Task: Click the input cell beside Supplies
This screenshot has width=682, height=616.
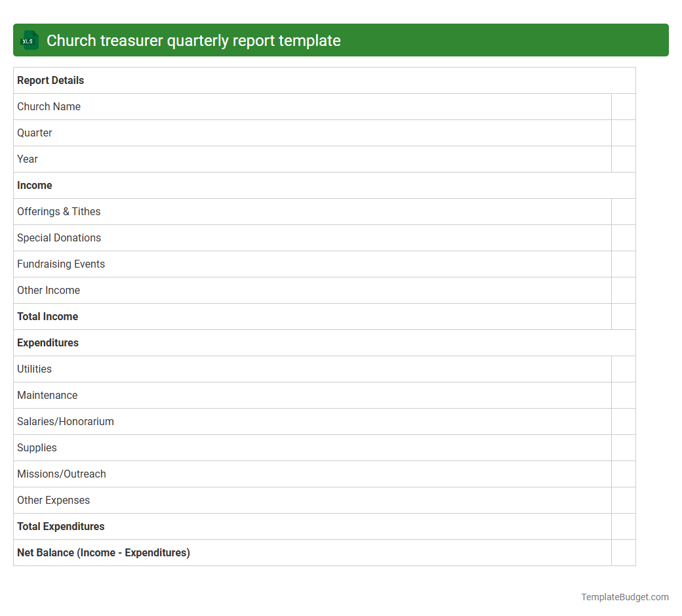Action: [x=624, y=447]
